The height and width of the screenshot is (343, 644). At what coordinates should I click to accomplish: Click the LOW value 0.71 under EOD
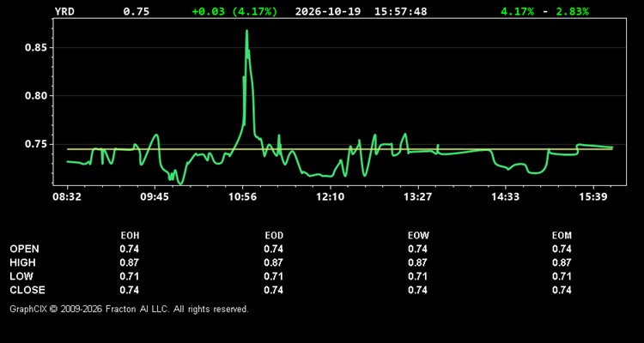274,276
